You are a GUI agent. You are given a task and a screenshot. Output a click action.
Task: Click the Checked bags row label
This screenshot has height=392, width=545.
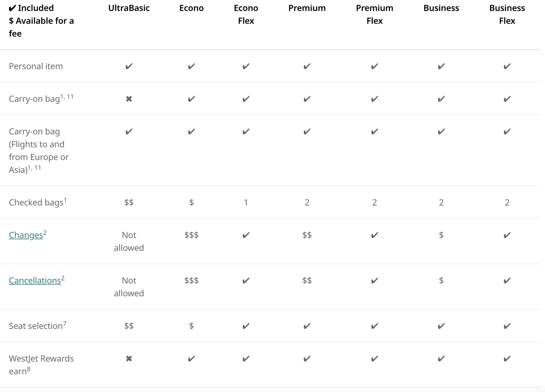coord(36,203)
